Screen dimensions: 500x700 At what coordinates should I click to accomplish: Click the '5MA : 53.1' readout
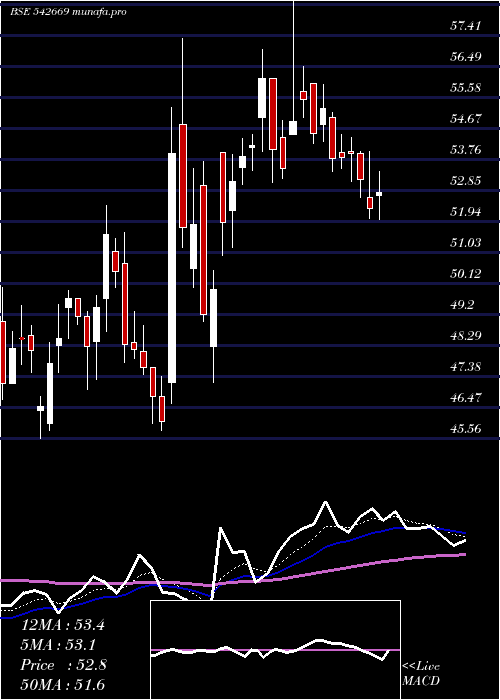(x=59, y=645)
